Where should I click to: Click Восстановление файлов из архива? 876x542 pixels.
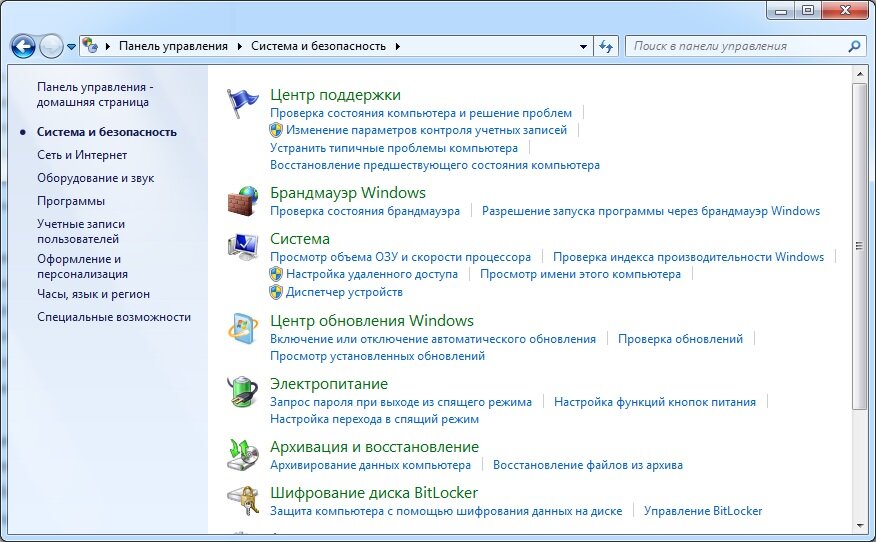pyautogui.click(x=588, y=465)
